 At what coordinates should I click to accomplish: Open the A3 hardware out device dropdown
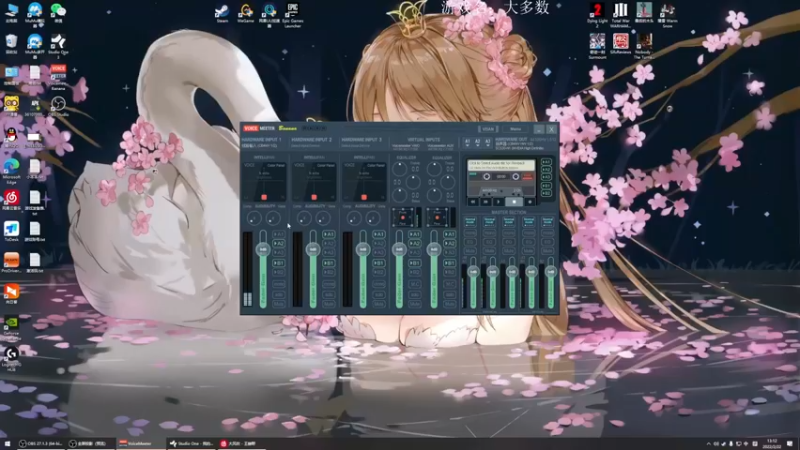pos(488,141)
